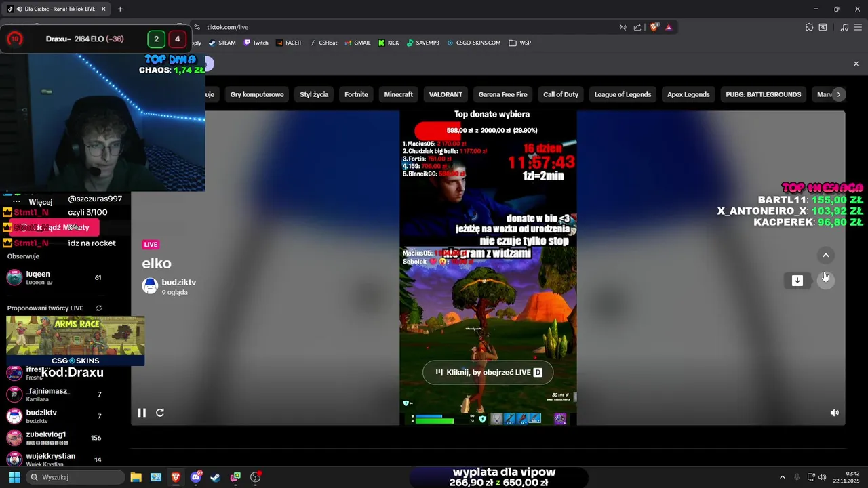868x488 pixels.
Task: Open Call of Duty category
Action: 561,94
